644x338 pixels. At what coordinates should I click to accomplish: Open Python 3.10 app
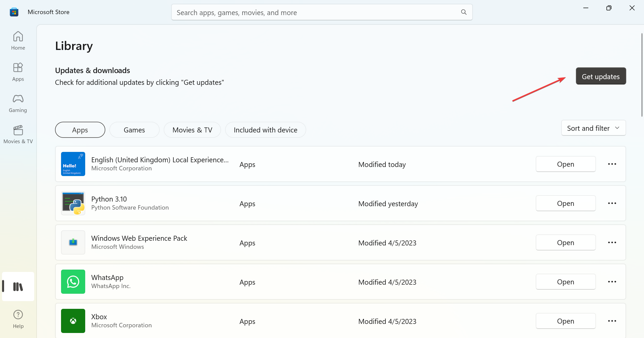coord(566,203)
